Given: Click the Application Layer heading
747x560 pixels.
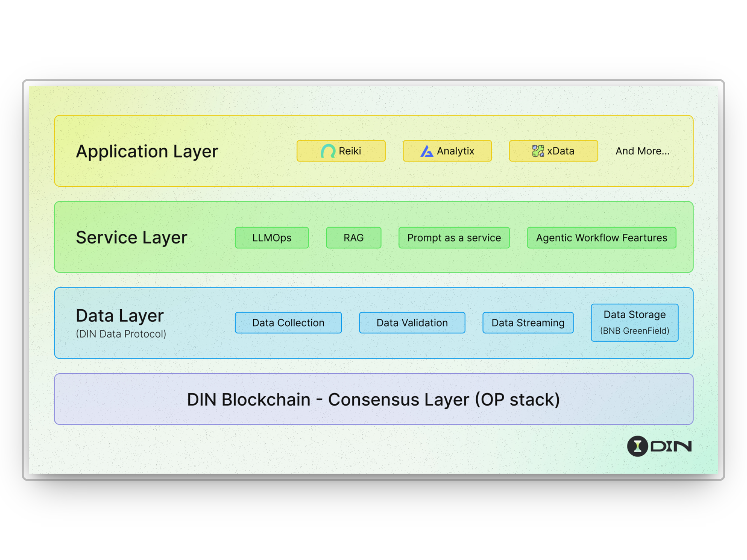Looking at the screenshot, I should pyautogui.click(x=147, y=151).
